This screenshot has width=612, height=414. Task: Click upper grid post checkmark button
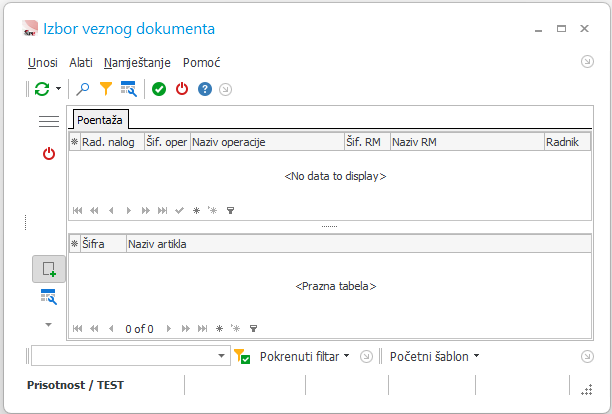(x=179, y=211)
